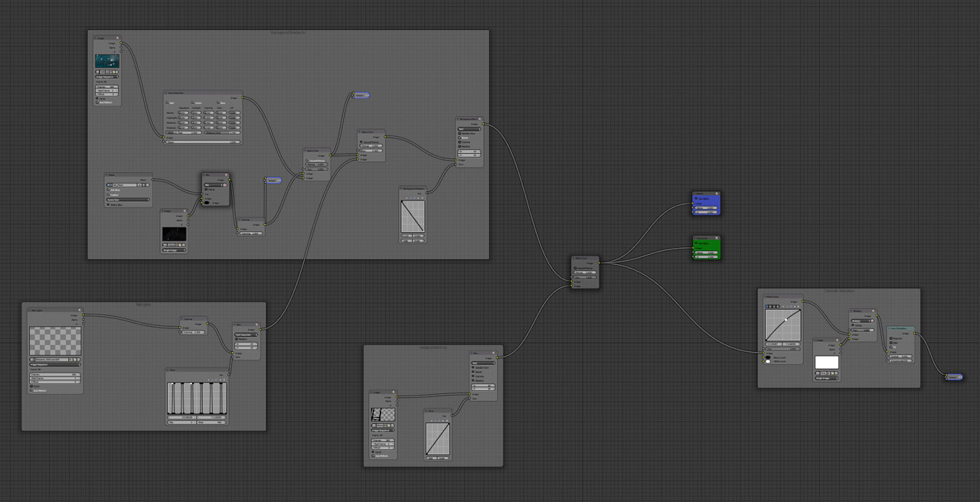
Task: Click the Gamma value field in Rail Lights frame
Action: [x=192, y=332]
